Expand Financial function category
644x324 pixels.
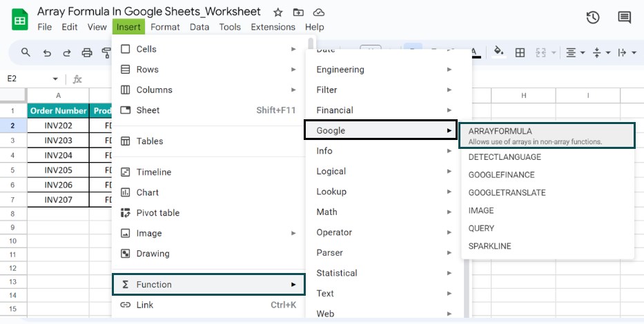[x=384, y=110]
